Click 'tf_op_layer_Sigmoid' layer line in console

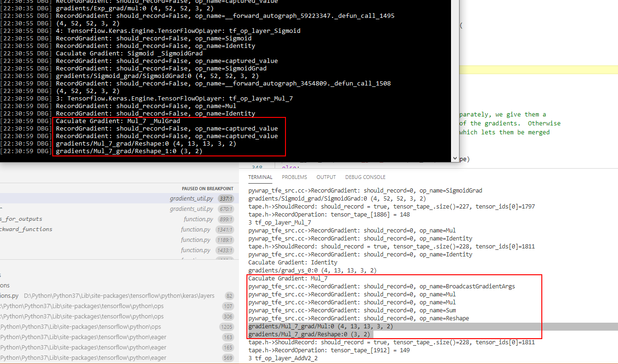click(x=178, y=31)
